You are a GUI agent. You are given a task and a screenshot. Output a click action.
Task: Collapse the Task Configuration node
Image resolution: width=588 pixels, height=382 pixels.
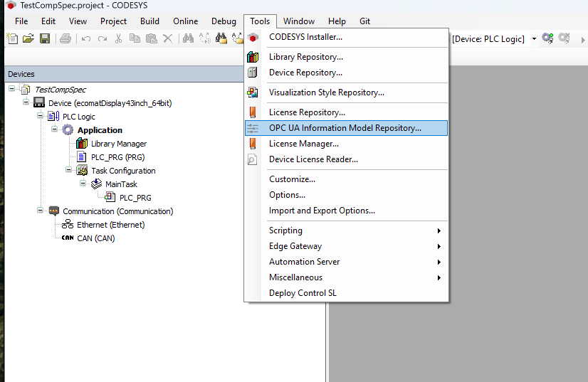68,170
